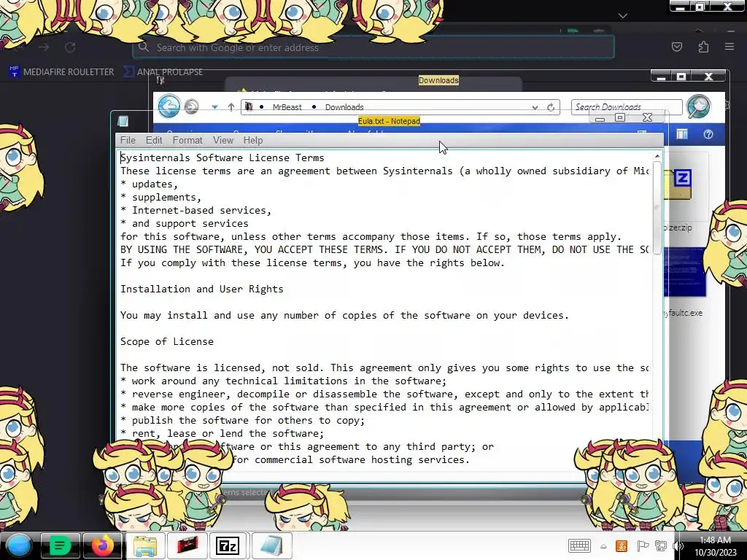Reload the page in Firefox
747x560 pixels.
(x=70, y=47)
